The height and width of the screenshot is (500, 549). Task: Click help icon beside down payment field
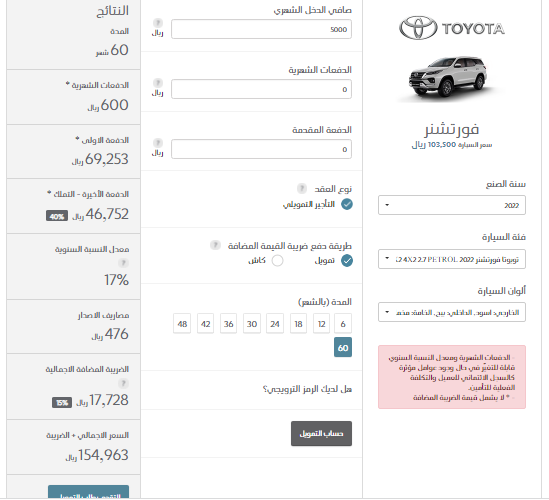(x=158, y=143)
